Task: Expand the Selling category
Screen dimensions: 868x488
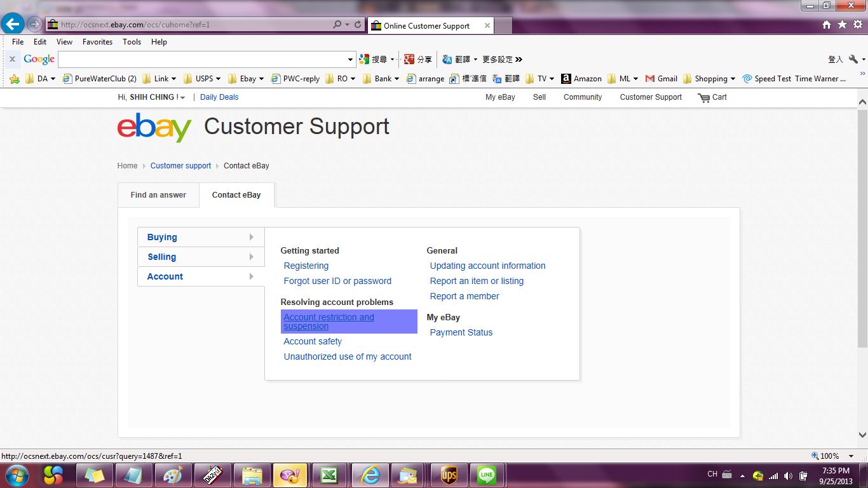Action: click(201, 257)
